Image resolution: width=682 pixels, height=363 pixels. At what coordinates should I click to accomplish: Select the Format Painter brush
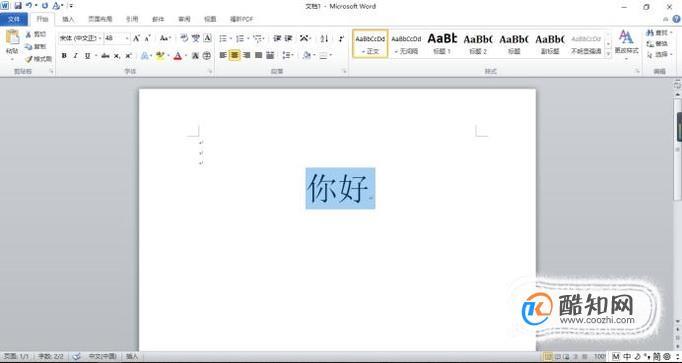click(x=38, y=59)
